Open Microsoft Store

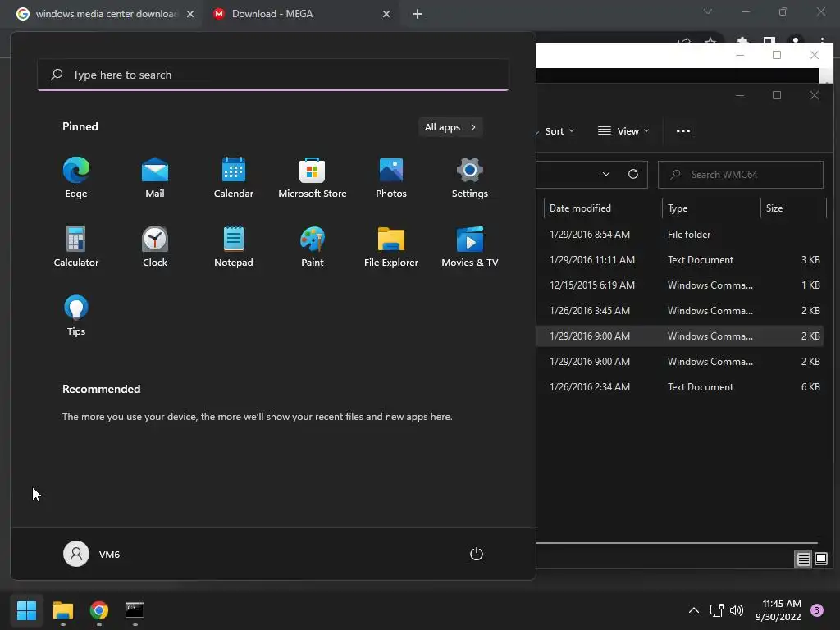[313, 178]
